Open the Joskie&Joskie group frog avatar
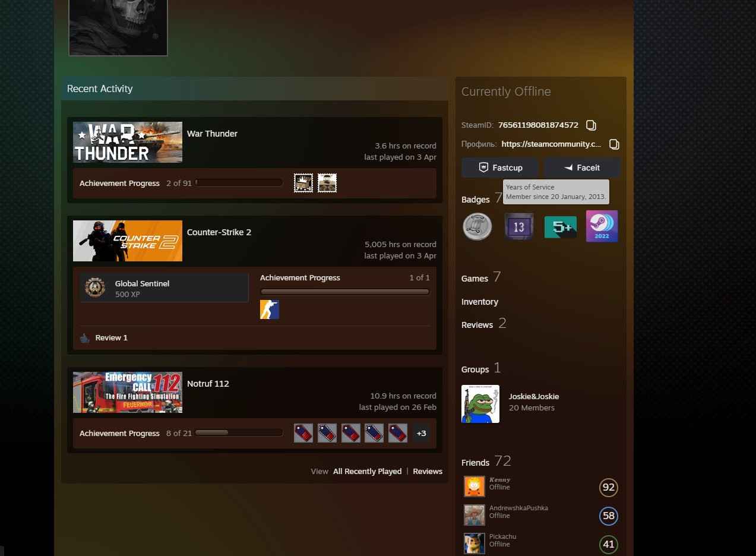The width and height of the screenshot is (756, 556). [x=480, y=404]
